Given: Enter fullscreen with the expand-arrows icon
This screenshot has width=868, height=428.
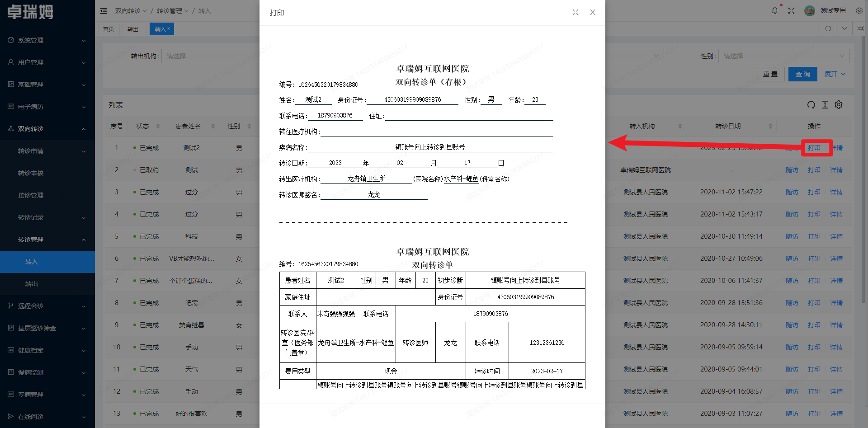Looking at the screenshot, I should (x=792, y=10).
